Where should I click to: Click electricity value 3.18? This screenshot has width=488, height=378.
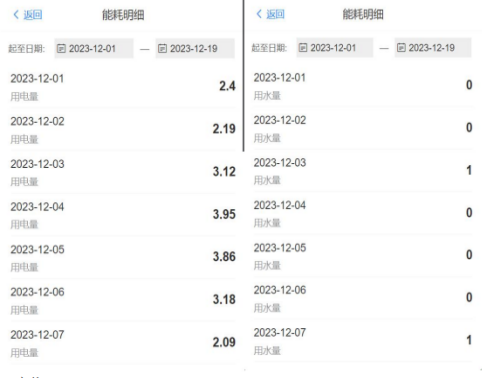pyautogui.click(x=224, y=299)
